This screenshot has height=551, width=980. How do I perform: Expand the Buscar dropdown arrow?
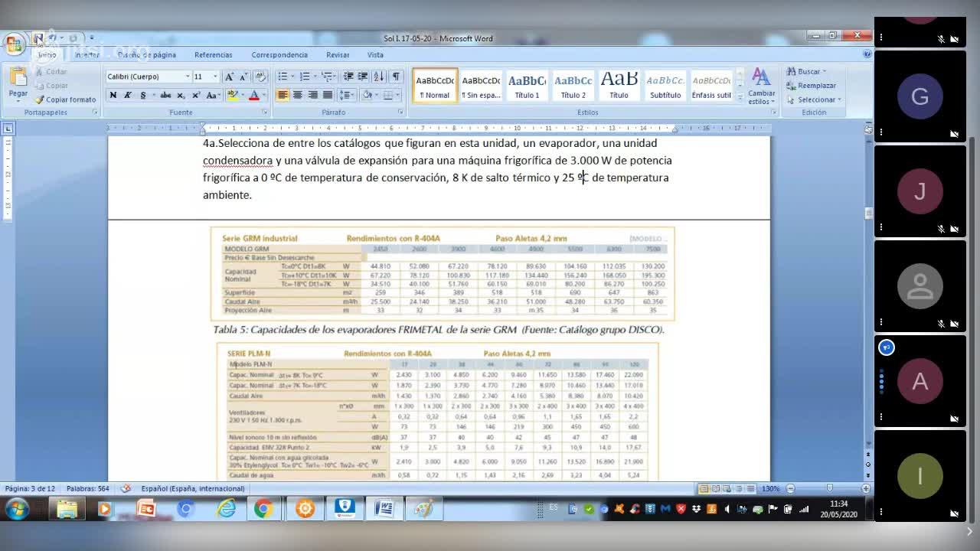click(825, 72)
